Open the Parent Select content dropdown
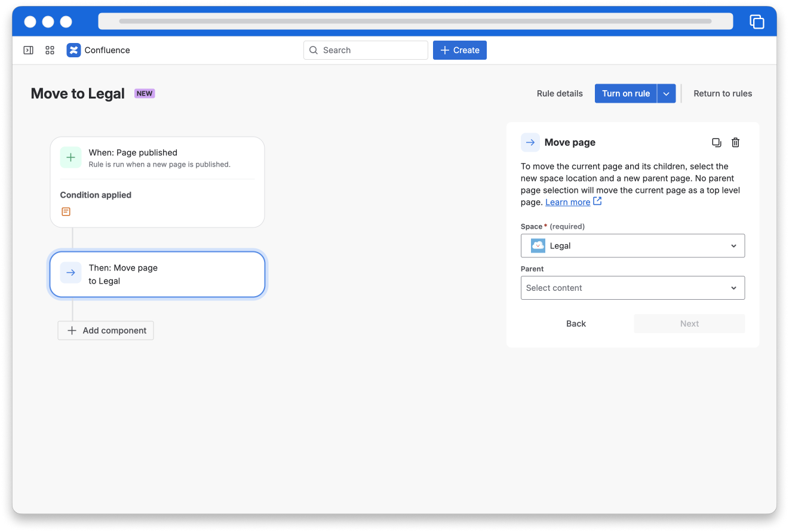Viewport: 789px width, 532px height. [x=632, y=288]
